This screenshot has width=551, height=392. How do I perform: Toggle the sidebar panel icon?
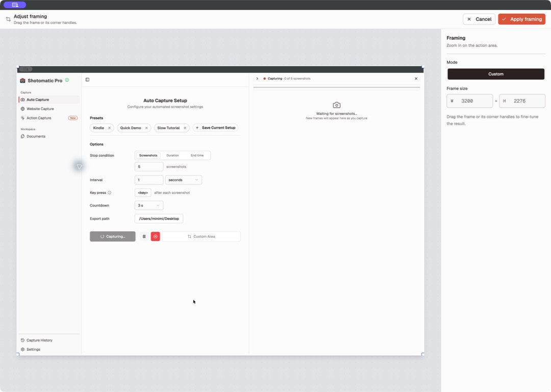[x=88, y=80]
